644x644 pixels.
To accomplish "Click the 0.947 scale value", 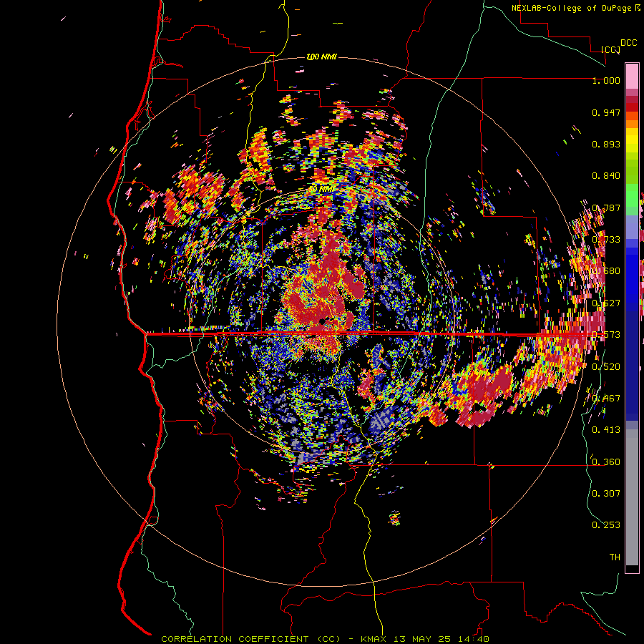I will 606,112.
